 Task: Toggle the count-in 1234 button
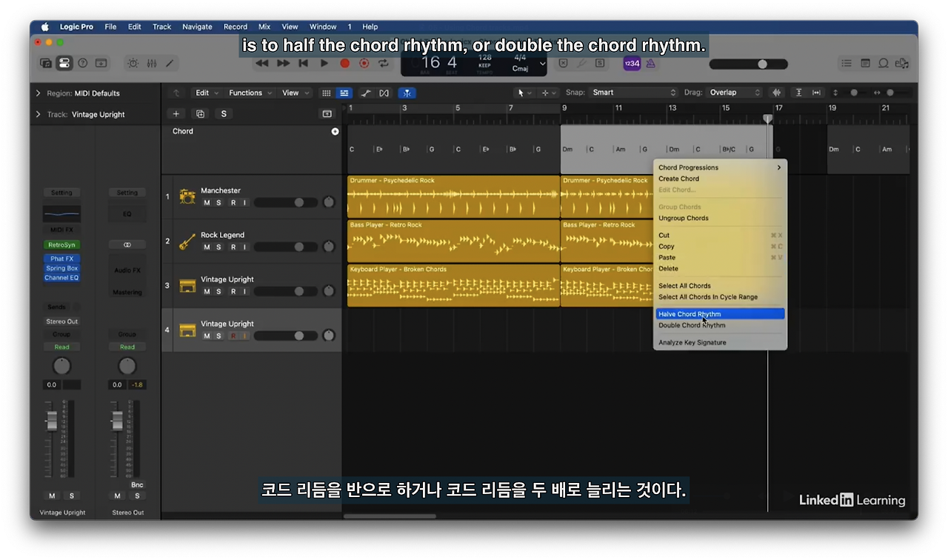[x=632, y=64]
